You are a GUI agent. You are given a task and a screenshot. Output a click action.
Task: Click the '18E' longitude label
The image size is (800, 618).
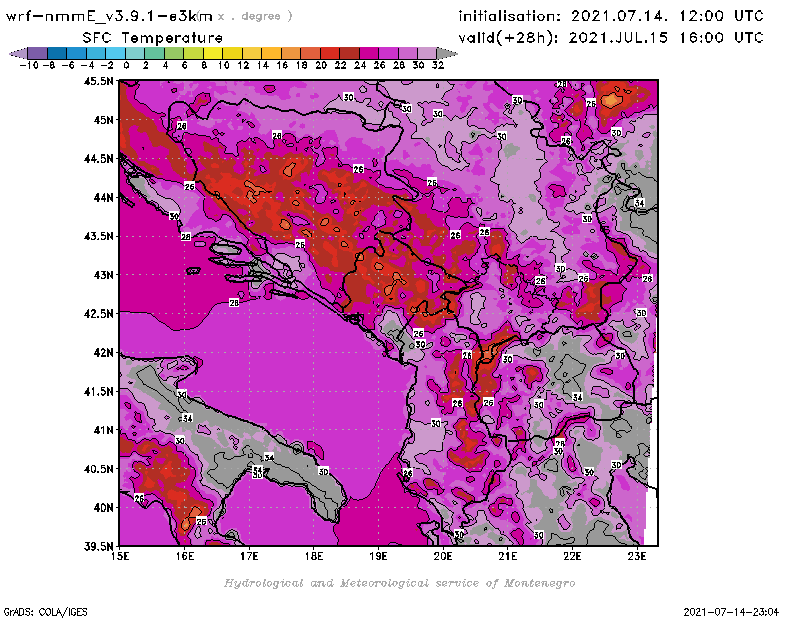click(314, 556)
